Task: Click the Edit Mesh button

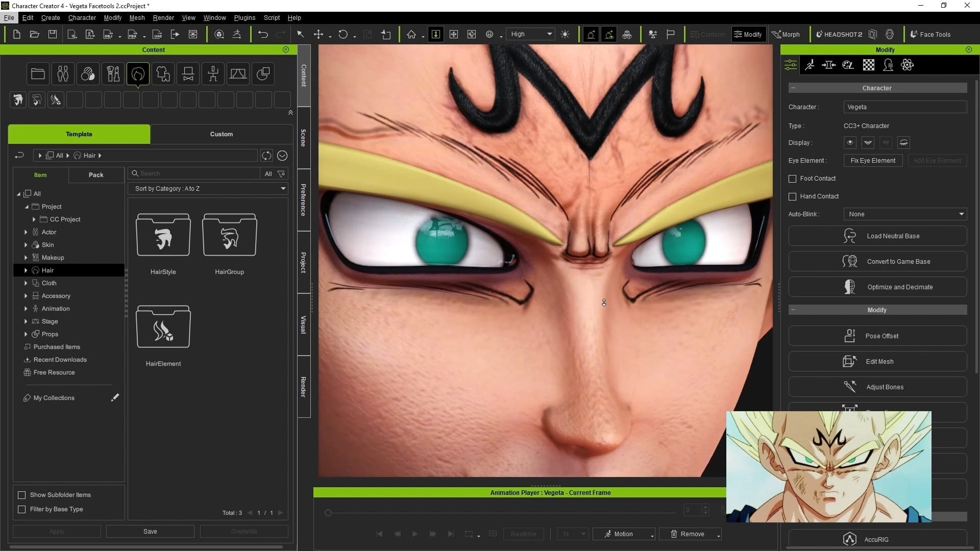Action: pyautogui.click(x=877, y=362)
